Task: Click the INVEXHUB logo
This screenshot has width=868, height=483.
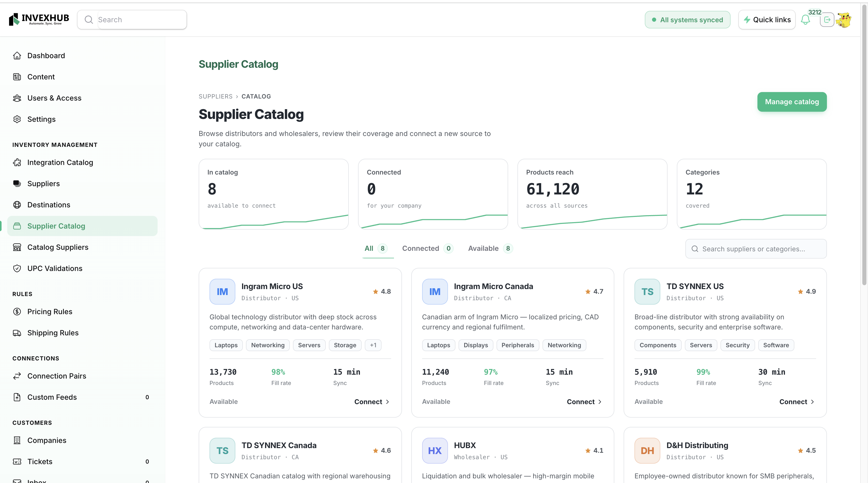Action: tap(39, 19)
